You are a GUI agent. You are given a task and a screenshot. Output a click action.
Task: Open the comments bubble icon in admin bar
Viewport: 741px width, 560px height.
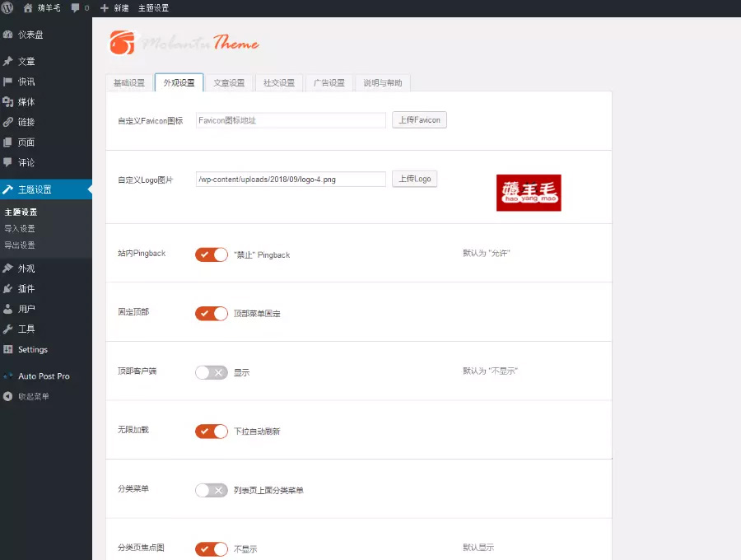click(76, 7)
